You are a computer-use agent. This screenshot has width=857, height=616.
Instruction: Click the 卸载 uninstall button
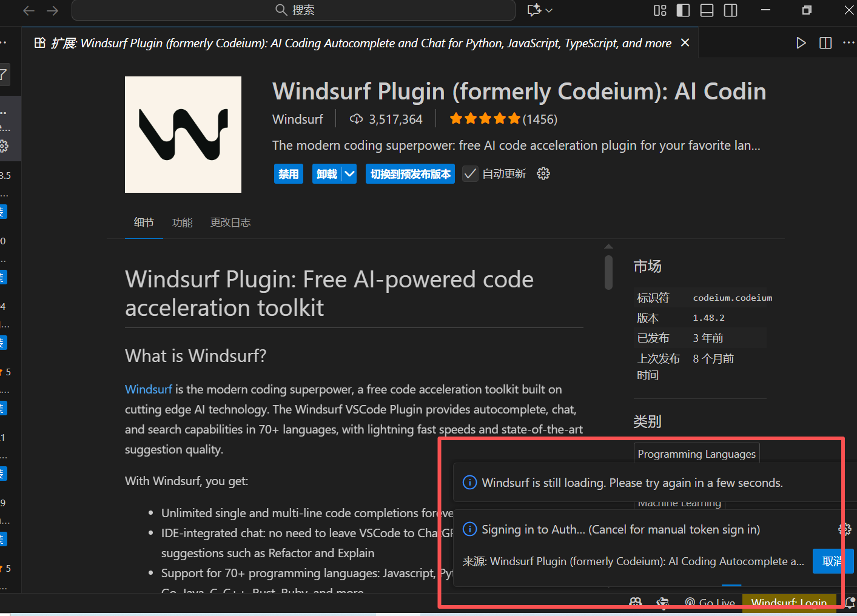pos(327,174)
